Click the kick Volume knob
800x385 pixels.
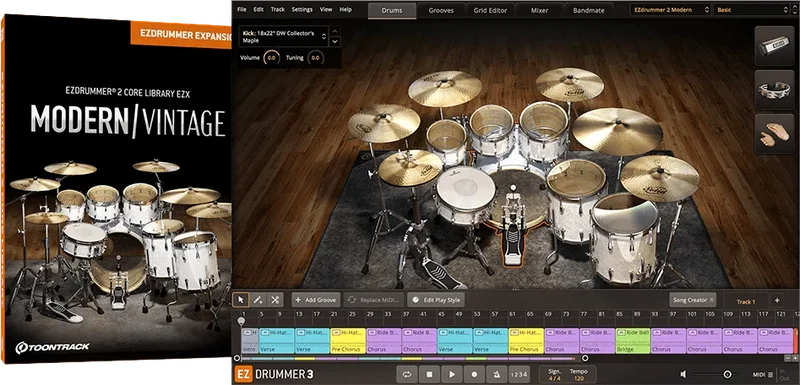click(x=271, y=58)
